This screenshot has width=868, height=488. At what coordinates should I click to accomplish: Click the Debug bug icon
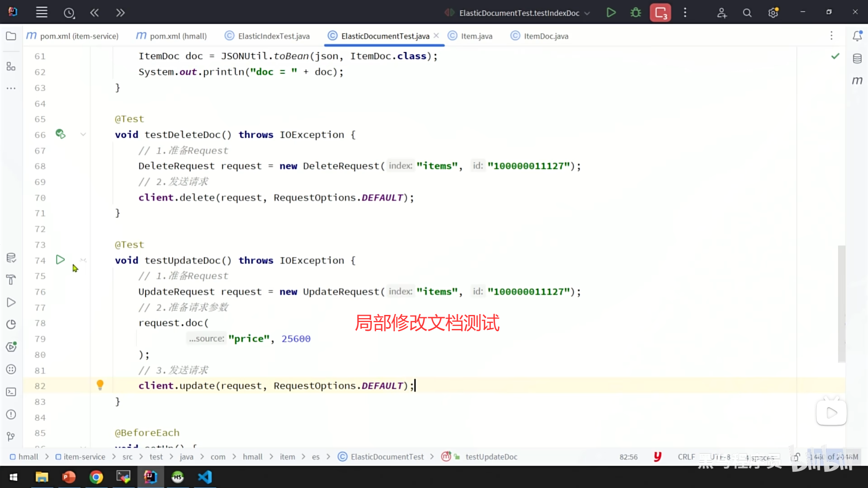click(636, 13)
